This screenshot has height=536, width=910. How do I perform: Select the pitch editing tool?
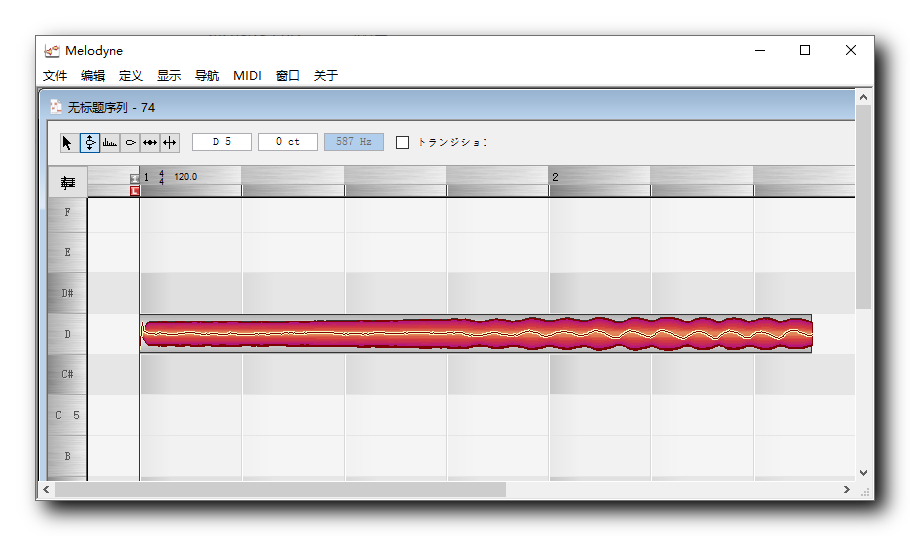(x=90, y=143)
